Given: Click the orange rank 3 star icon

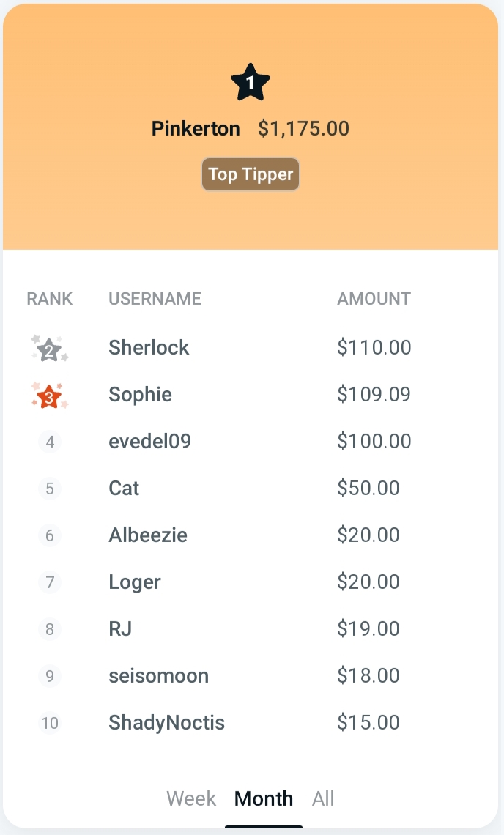Looking at the screenshot, I should point(50,396).
